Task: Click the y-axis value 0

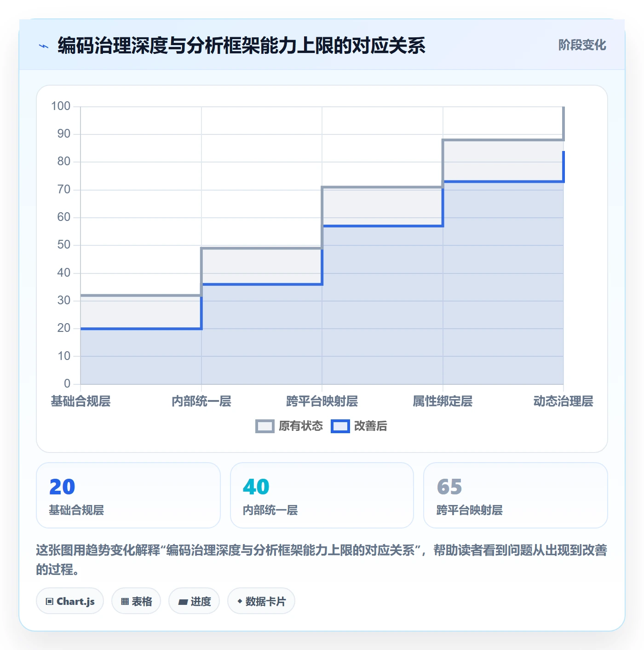Action: coord(67,383)
